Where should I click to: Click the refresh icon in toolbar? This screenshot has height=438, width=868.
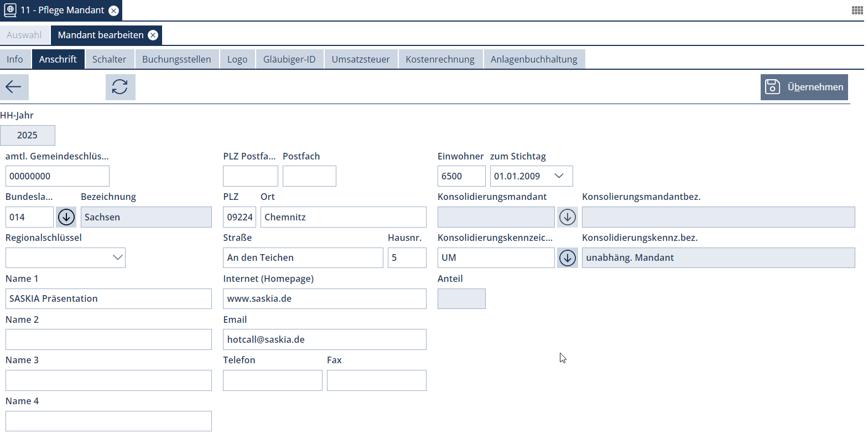click(120, 87)
